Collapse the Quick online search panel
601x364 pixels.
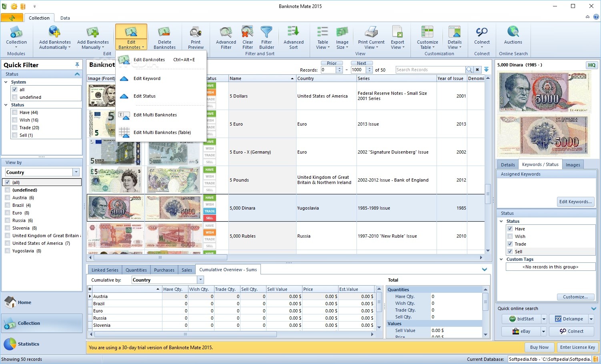click(x=593, y=308)
